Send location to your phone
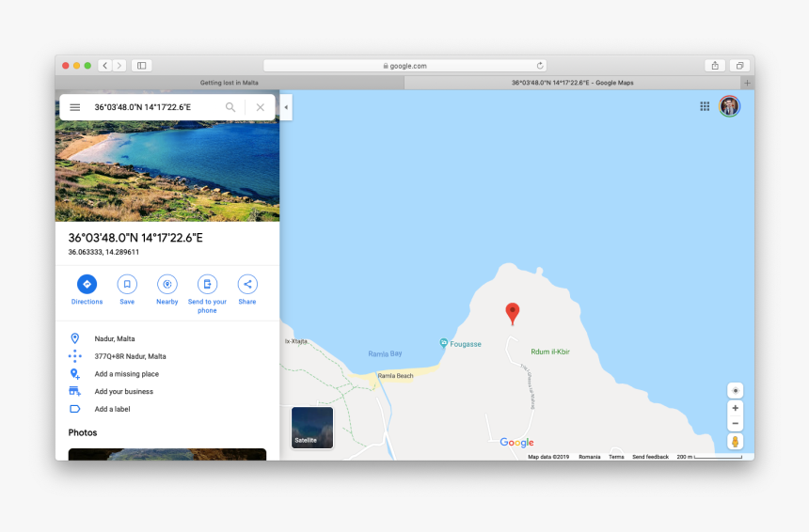 coord(207,294)
